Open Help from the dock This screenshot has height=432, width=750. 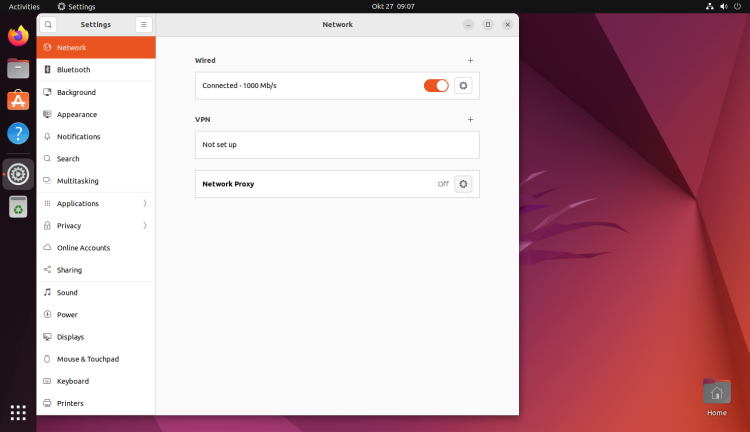click(18, 133)
